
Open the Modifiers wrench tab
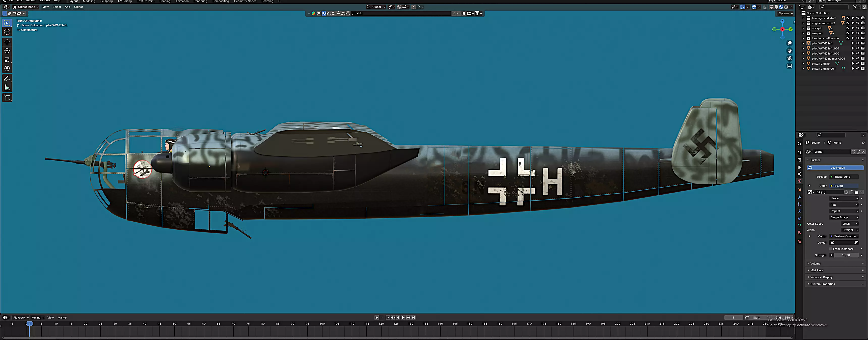coord(800,197)
